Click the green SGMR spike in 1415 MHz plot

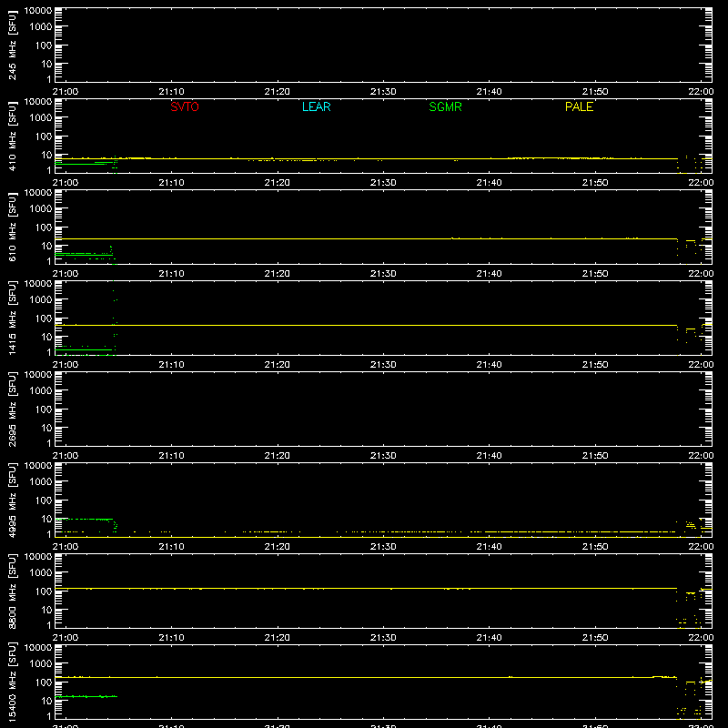[x=115, y=318]
